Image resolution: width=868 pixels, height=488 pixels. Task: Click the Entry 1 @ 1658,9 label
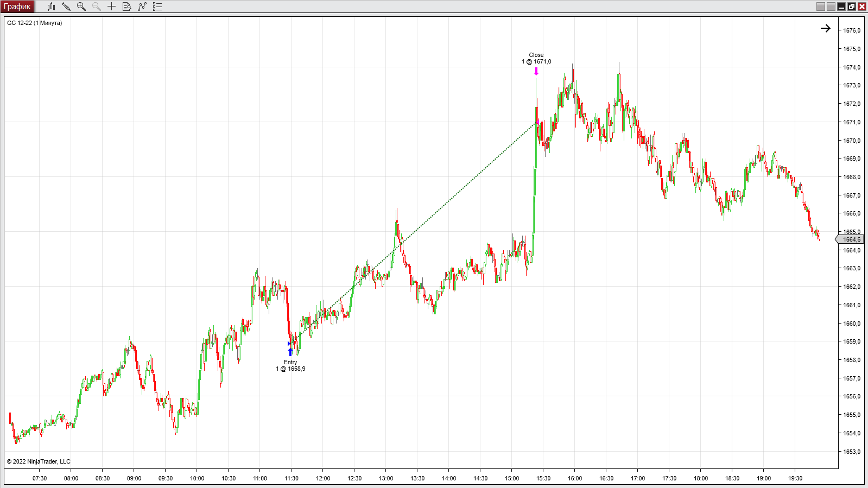pyautogui.click(x=290, y=365)
